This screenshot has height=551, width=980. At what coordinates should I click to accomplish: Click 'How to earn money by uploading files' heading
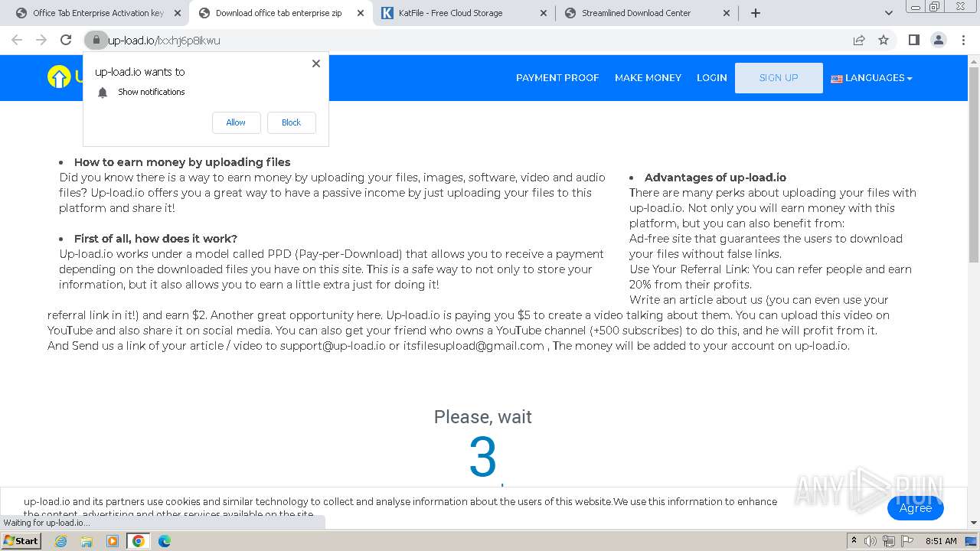[x=182, y=162]
